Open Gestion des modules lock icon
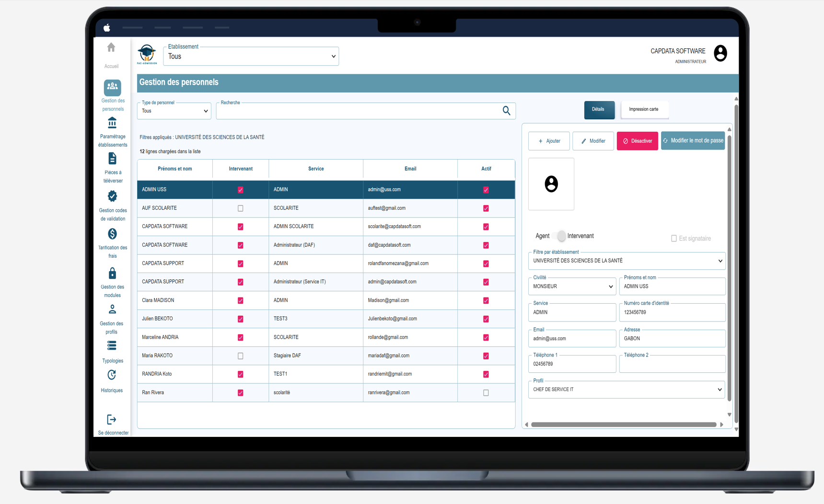 (x=112, y=274)
